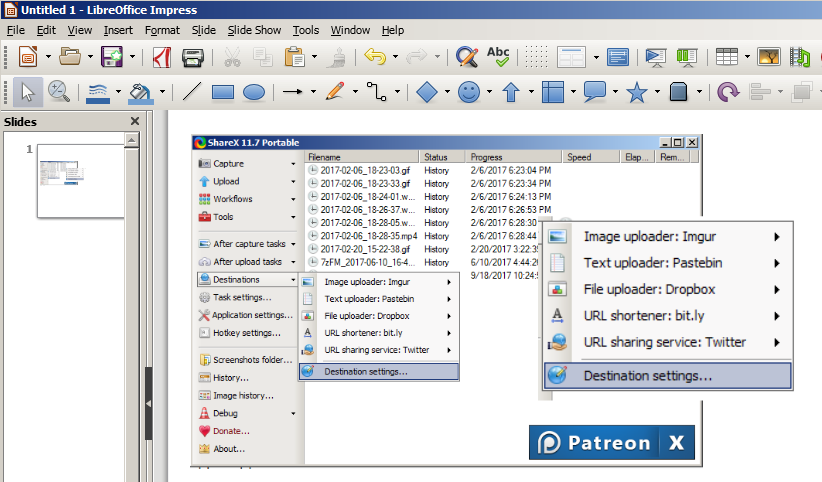The height and width of the screenshot is (482, 822).
Task: Redo the last undone action
Action: pyautogui.click(x=417, y=57)
